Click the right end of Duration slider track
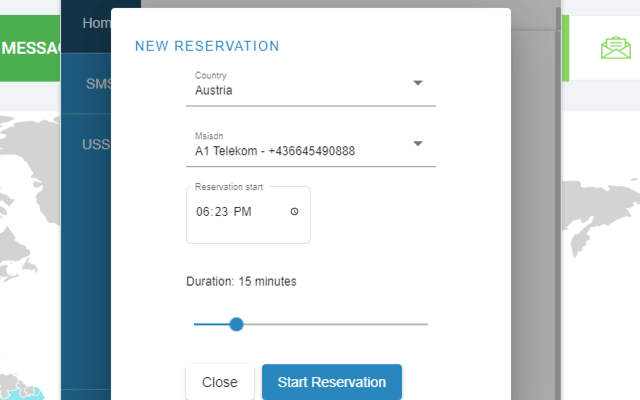640x400 pixels. point(426,324)
